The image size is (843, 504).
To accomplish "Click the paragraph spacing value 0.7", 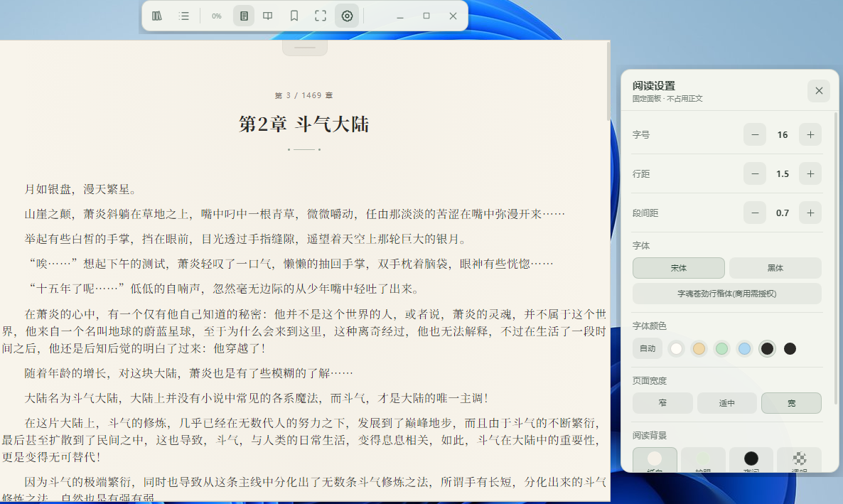I will pyautogui.click(x=783, y=213).
